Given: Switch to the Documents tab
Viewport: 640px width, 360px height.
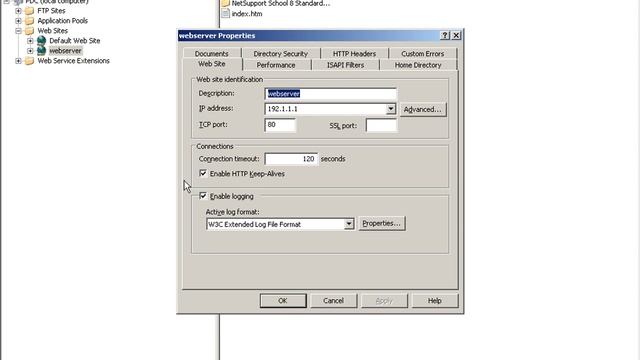Looking at the screenshot, I should pos(211,53).
